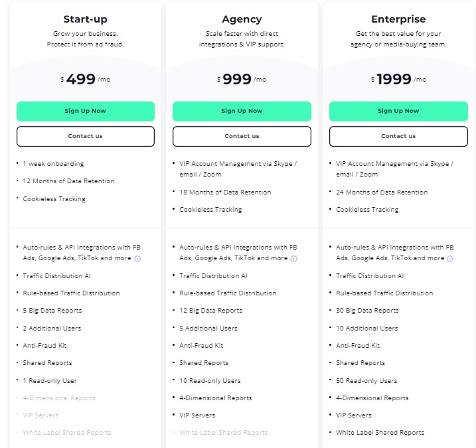Select Enterprise White Label Shared Reports feature
The width and height of the screenshot is (476, 448).
tap(380, 433)
